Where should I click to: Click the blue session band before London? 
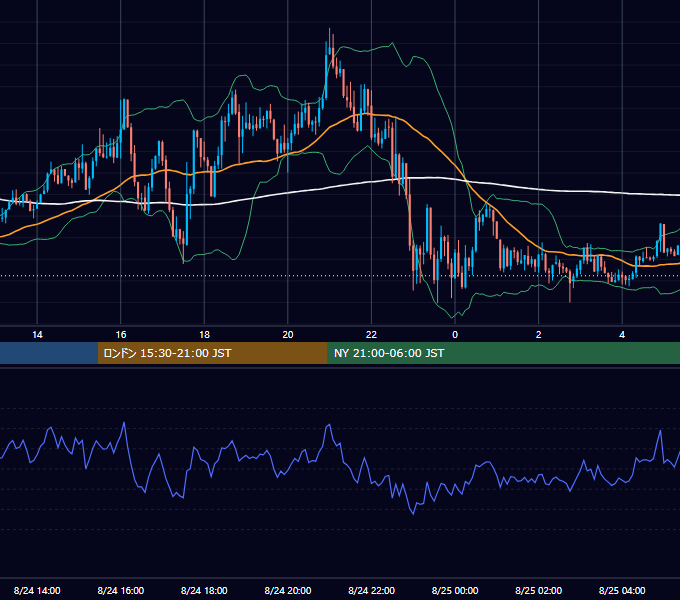point(49,353)
